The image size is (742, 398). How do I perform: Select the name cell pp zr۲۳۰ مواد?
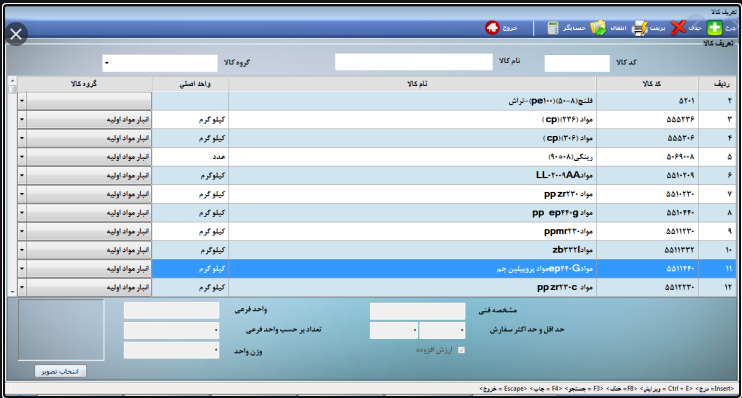pos(413,194)
